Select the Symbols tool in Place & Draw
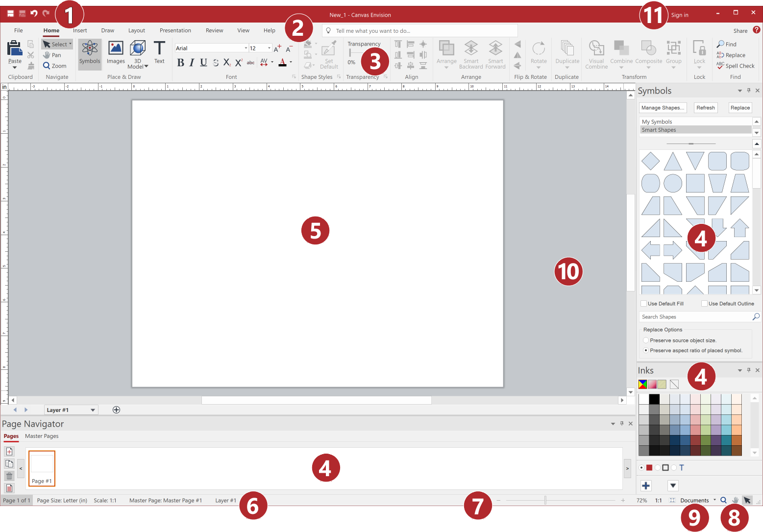This screenshot has width=763, height=532. 90,54
